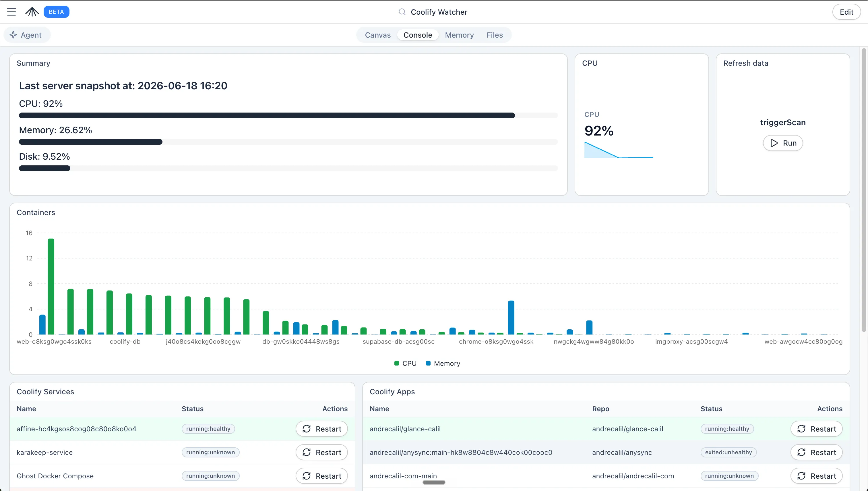Click restart icon for andrecalil-com-main
Viewport: 868px width, 491px height.
click(801, 476)
